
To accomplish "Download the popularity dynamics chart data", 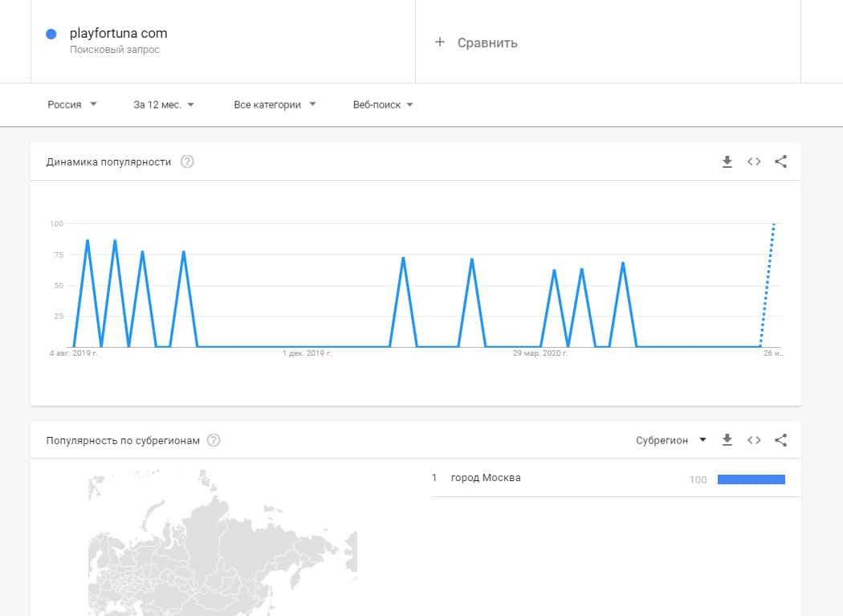I will pyautogui.click(x=727, y=161).
